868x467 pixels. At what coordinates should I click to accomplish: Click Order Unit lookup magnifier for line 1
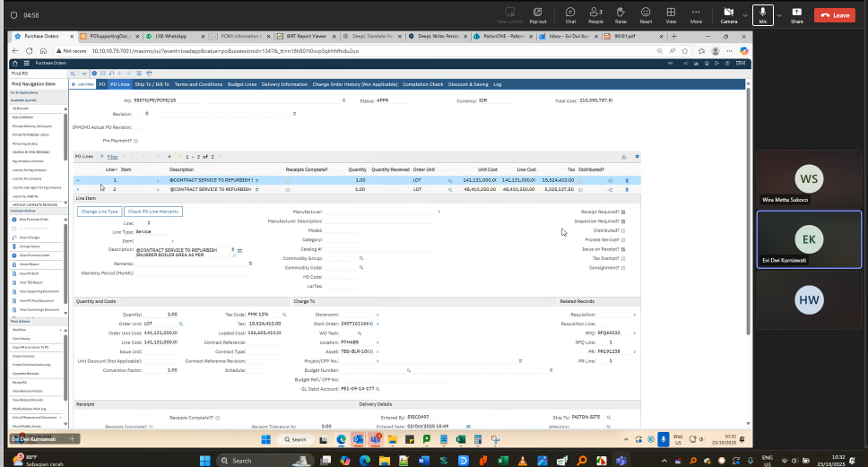click(450, 180)
